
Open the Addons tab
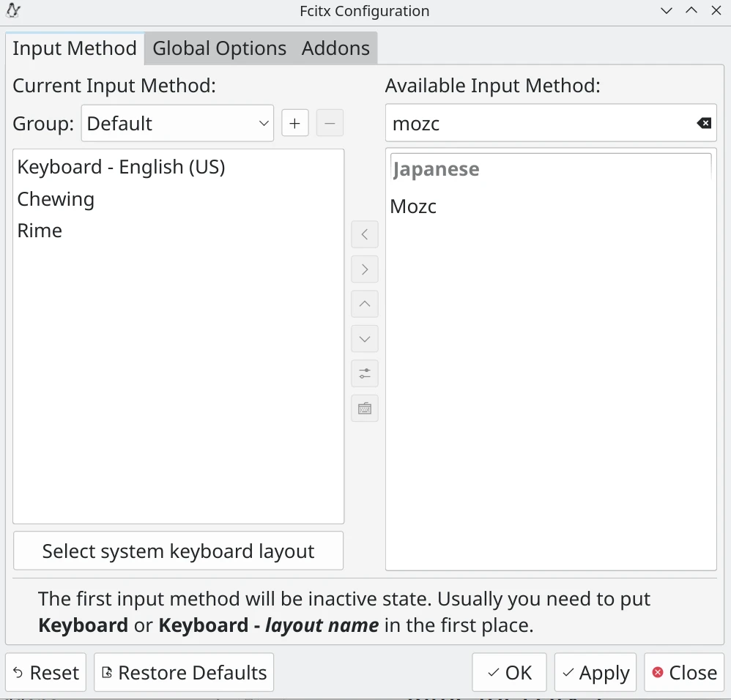click(x=335, y=48)
